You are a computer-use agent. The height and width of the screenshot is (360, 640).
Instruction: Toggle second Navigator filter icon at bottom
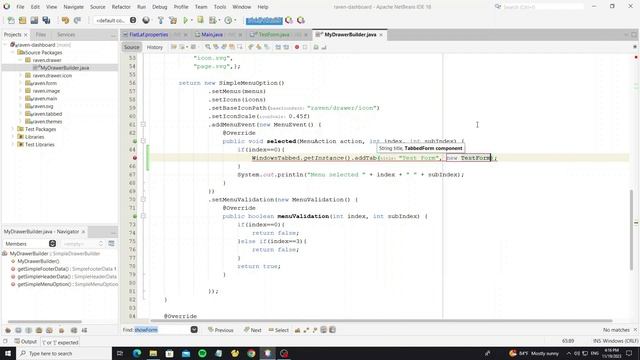coord(18,330)
